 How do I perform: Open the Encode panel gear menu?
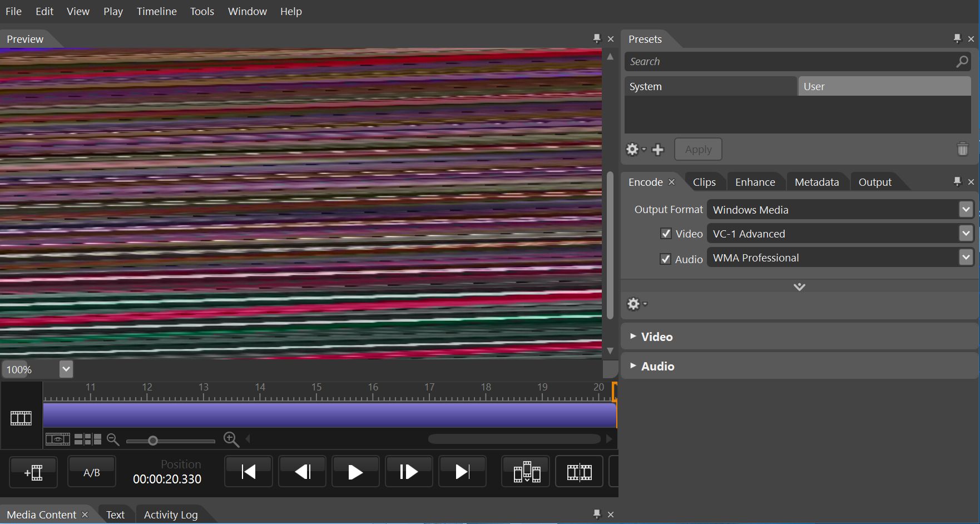tap(637, 304)
